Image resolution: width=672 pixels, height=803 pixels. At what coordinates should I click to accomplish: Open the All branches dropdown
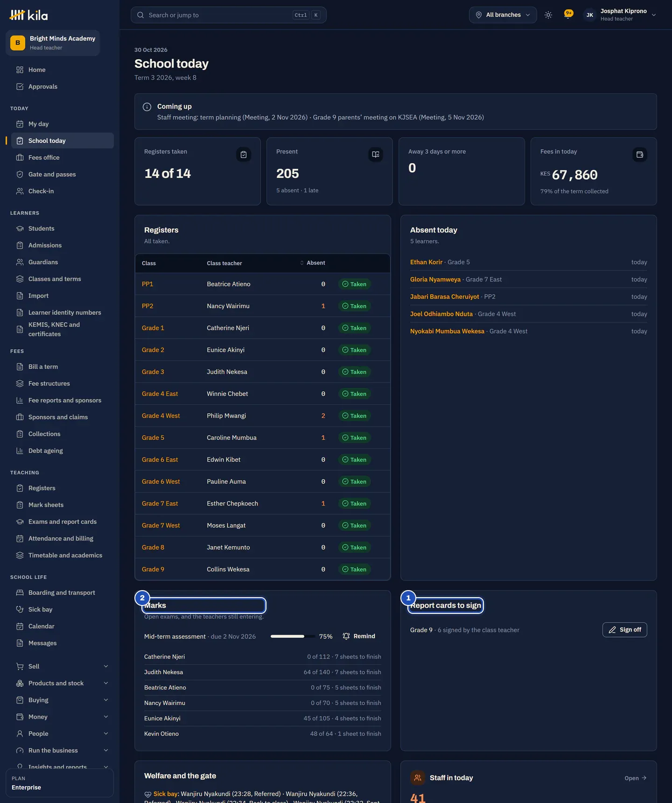(503, 15)
